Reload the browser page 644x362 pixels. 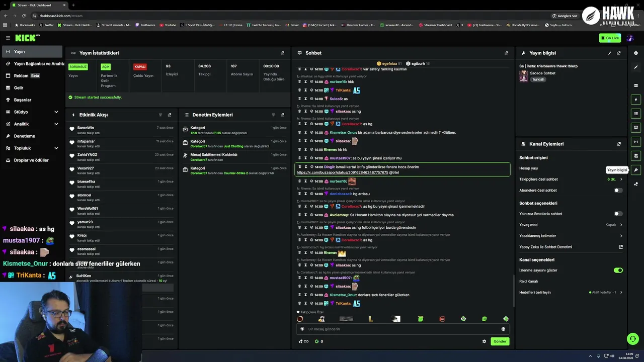pyautogui.click(x=25, y=16)
